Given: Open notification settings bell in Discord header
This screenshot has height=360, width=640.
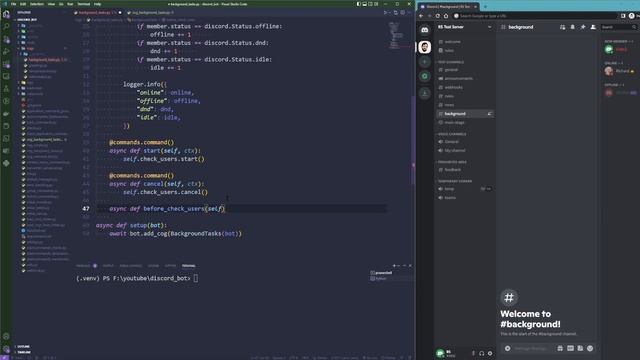Looking at the screenshot, I should [x=573, y=27].
